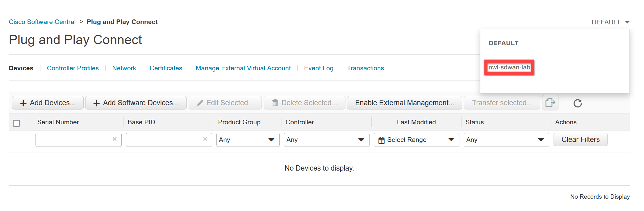
Task: Open the Transactions tab
Action: click(x=366, y=68)
